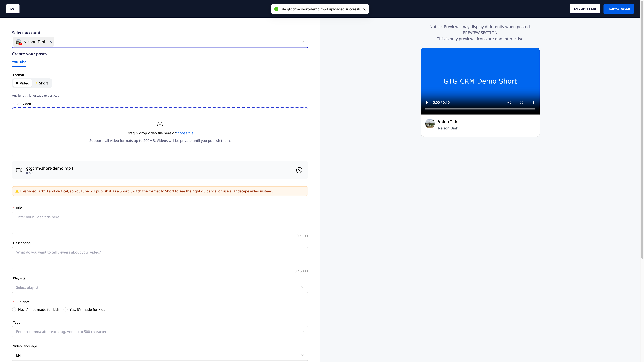Open the Tags dropdown field
Screen dimensions: 644x362
(x=160, y=332)
